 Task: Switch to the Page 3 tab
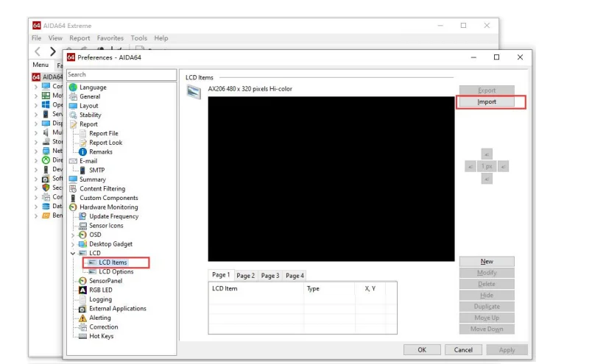pos(270,276)
